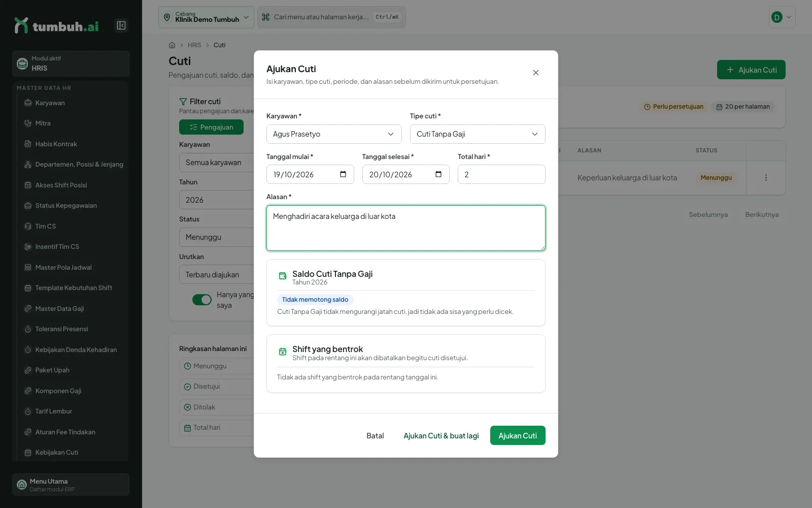Click the tumbuh.ai logo
Image resolution: width=812 pixels, height=508 pixels.
point(56,25)
